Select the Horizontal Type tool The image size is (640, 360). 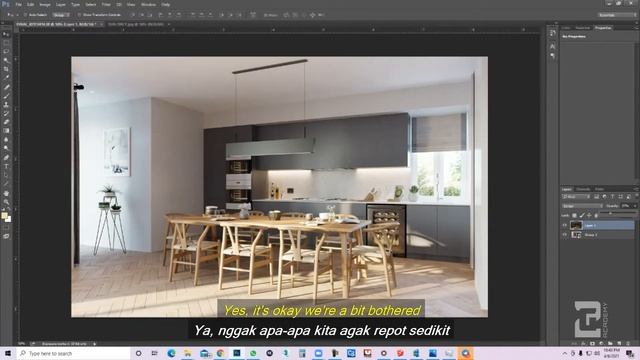[6, 167]
